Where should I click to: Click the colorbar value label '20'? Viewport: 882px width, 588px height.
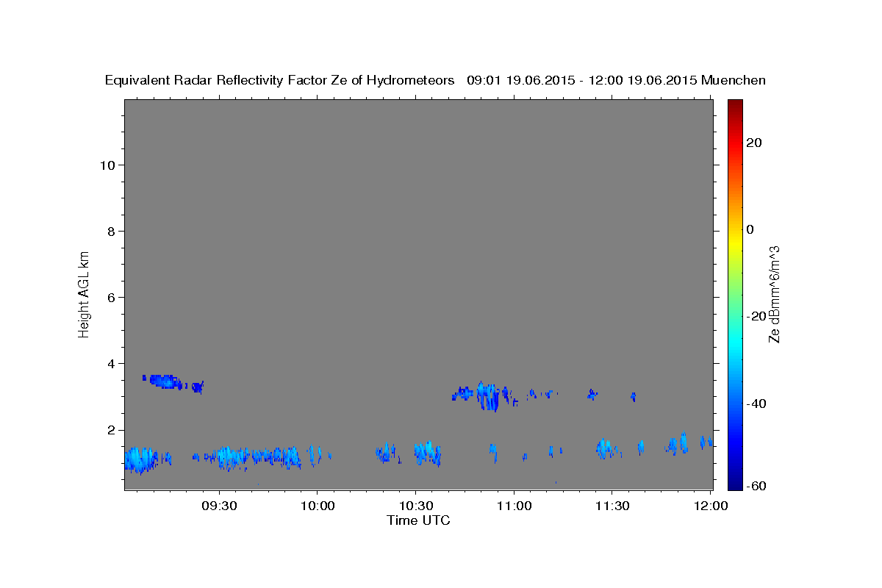(x=753, y=143)
